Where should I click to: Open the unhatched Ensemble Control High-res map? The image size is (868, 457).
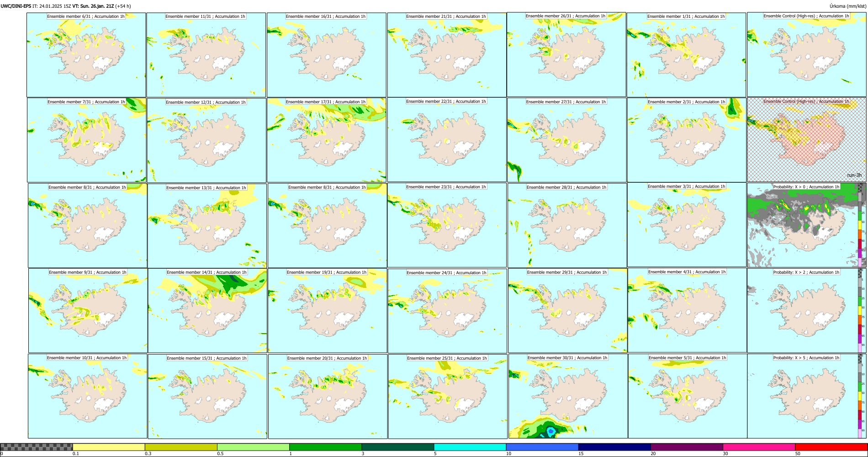[x=807, y=54]
